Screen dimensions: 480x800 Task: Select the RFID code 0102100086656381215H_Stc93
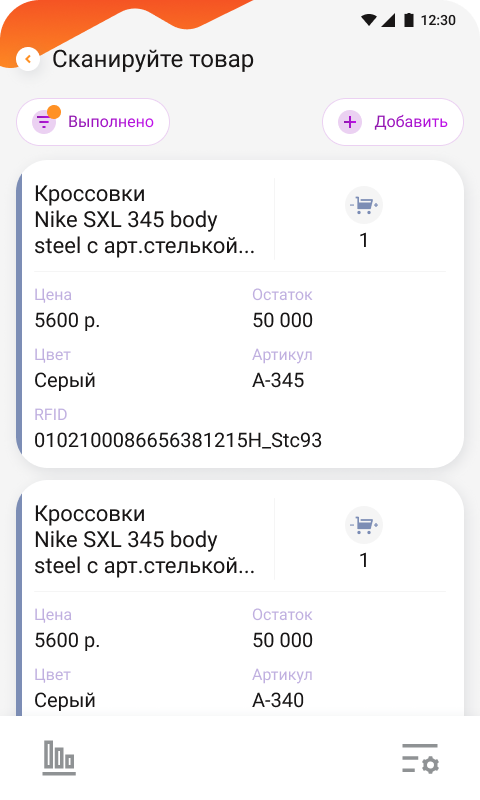[x=178, y=440]
